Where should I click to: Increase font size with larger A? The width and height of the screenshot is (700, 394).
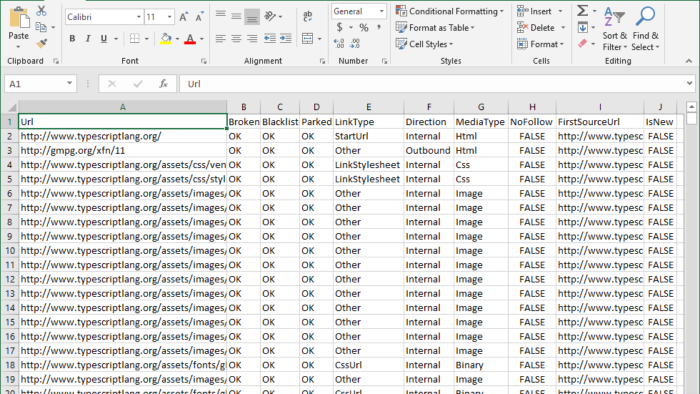183,17
